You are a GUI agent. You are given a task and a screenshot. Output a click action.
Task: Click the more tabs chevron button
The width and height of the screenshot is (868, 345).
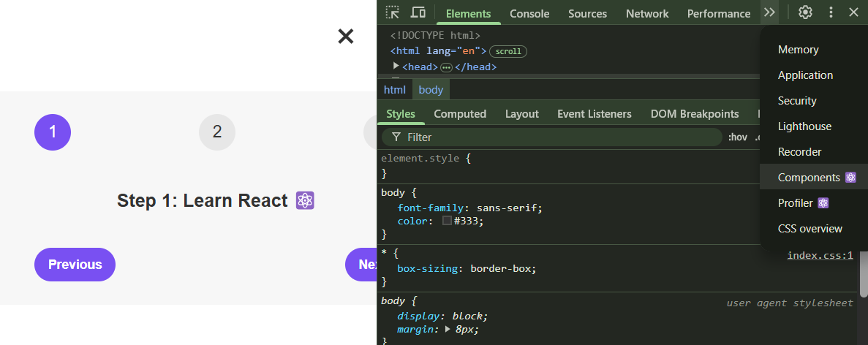pos(769,12)
